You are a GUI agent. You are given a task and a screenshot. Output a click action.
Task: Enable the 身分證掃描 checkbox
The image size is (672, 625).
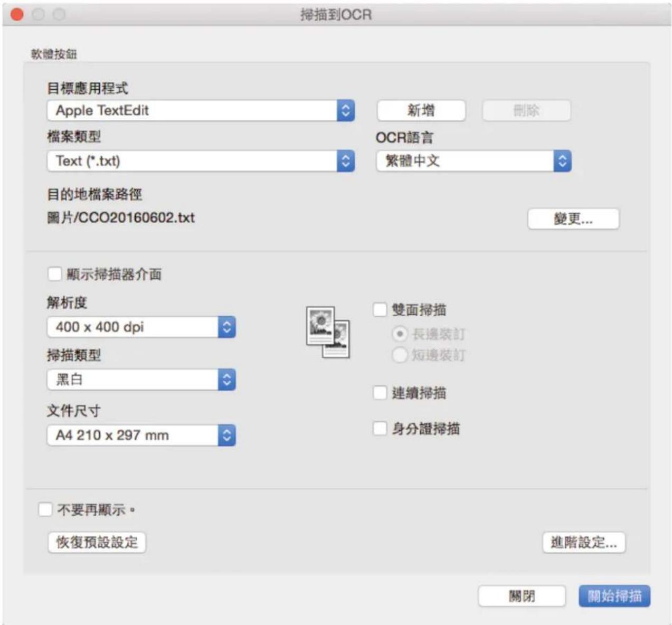[380, 428]
